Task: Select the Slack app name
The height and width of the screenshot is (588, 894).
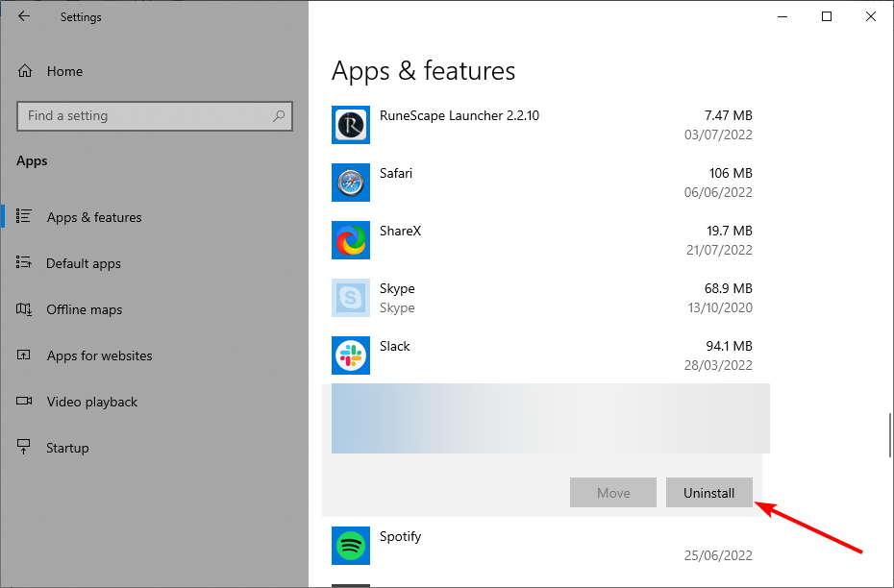Action: (x=394, y=346)
